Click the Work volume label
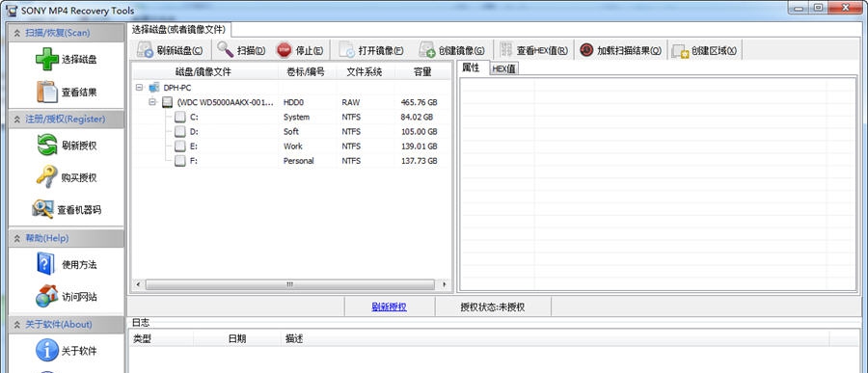Viewport: 868px width, 373px height. click(293, 147)
